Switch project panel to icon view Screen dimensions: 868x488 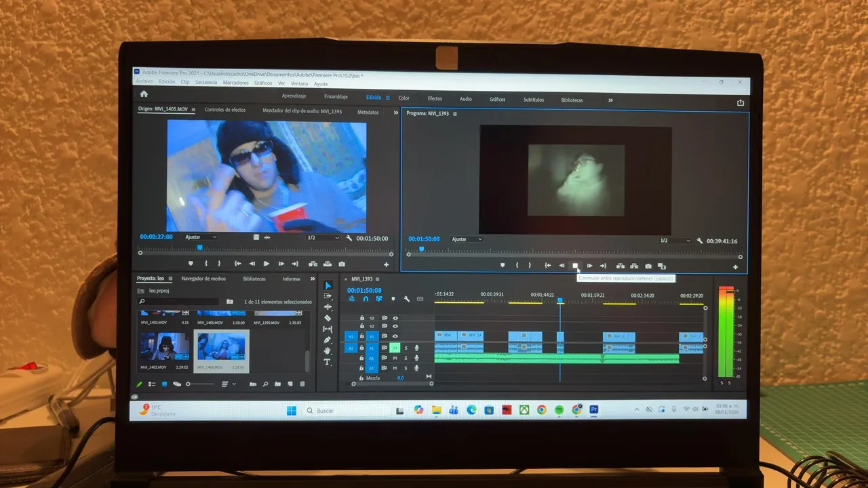(164, 384)
